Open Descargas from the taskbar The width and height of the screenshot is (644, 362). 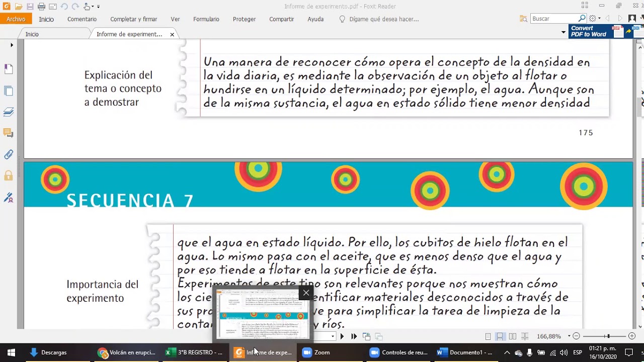[x=48, y=352]
